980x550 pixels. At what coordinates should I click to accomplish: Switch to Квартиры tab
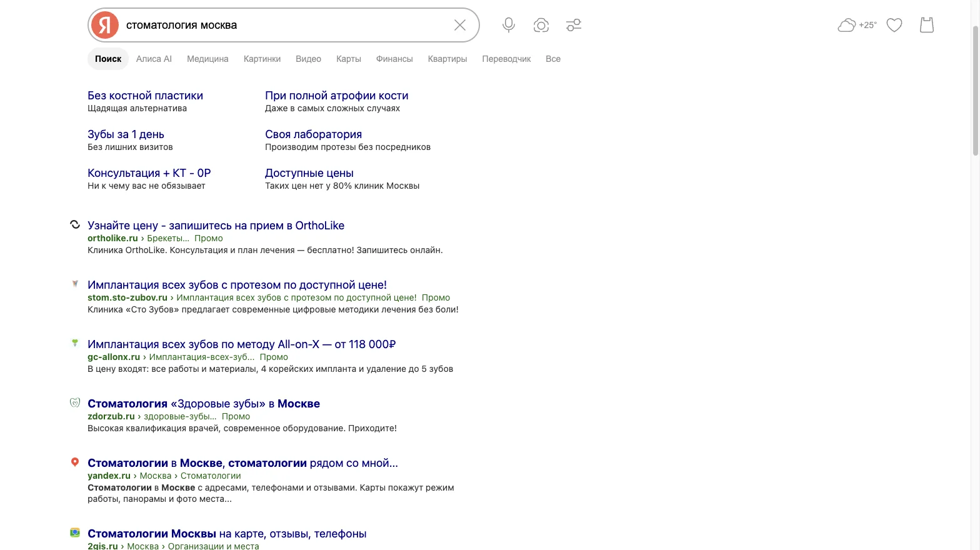pyautogui.click(x=447, y=59)
